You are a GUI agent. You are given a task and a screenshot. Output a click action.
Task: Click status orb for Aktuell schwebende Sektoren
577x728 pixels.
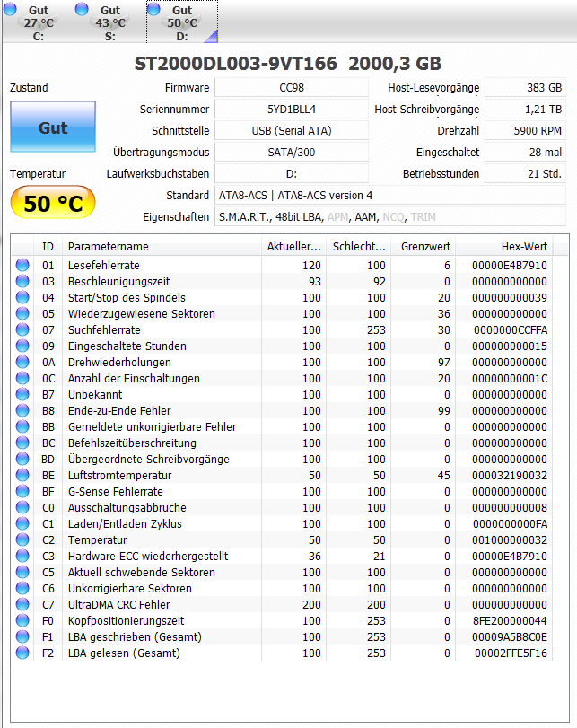tap(22, 572)
